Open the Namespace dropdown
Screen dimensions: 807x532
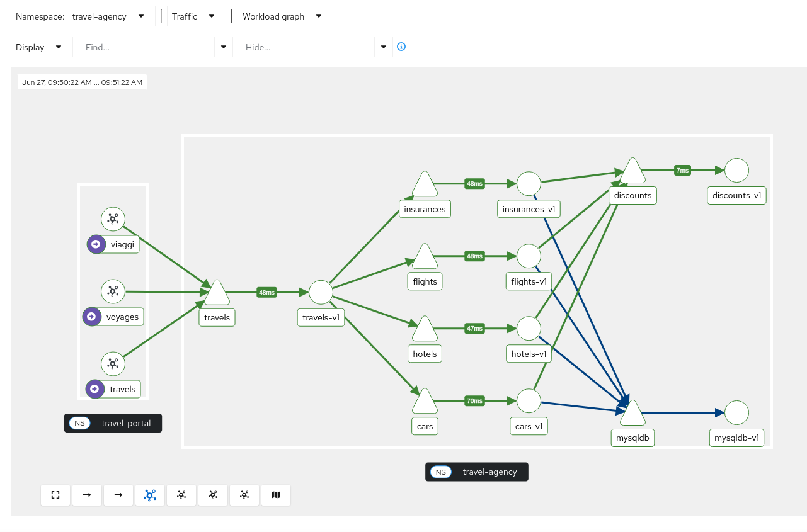[140, 16]
